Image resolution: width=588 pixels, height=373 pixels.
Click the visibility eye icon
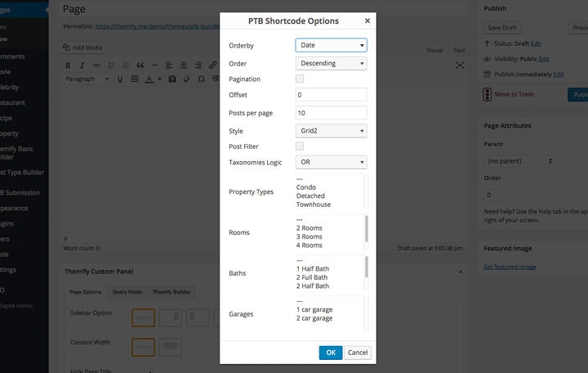coord(487,59)
